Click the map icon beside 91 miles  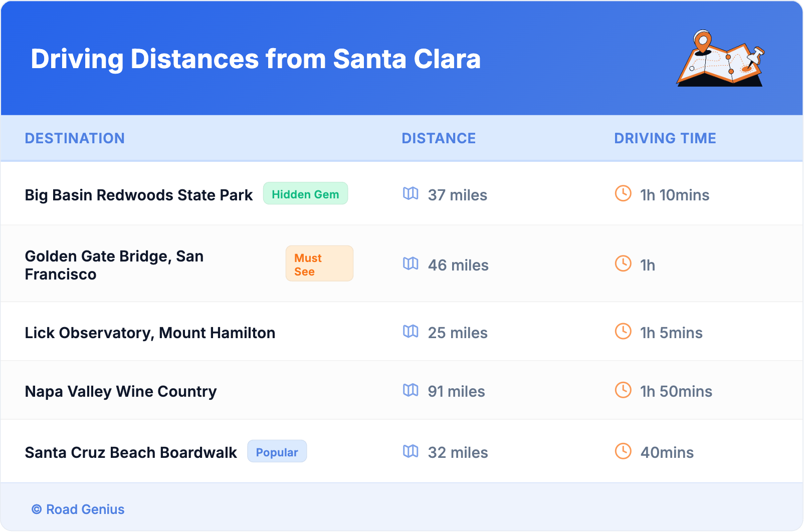pyautogui.click(x=411, y=390)
